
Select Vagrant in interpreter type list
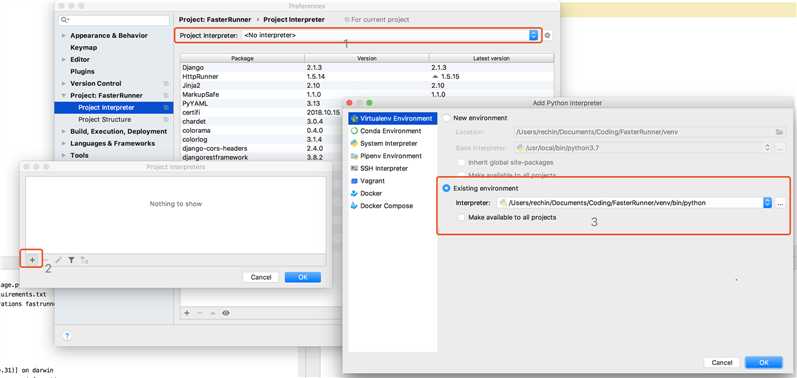392,181
